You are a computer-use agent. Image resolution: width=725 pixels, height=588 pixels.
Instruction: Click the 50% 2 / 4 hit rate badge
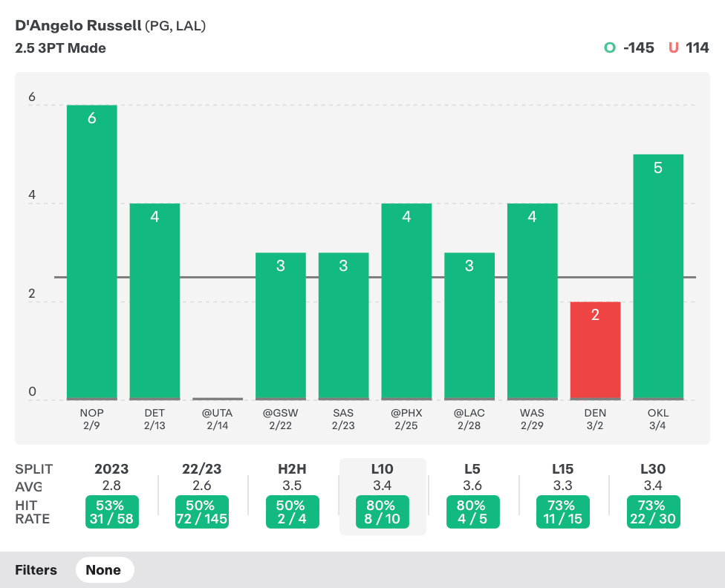[x=292, y=512]
